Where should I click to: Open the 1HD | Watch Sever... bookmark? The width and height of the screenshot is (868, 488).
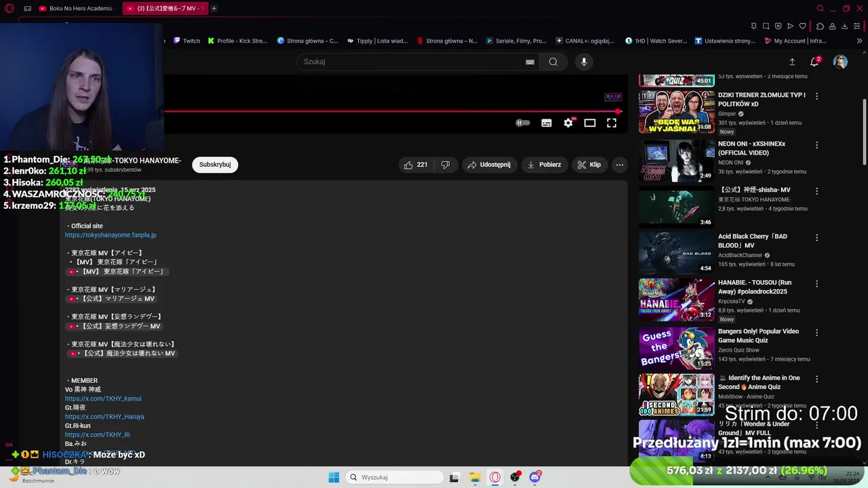point(656,41)
